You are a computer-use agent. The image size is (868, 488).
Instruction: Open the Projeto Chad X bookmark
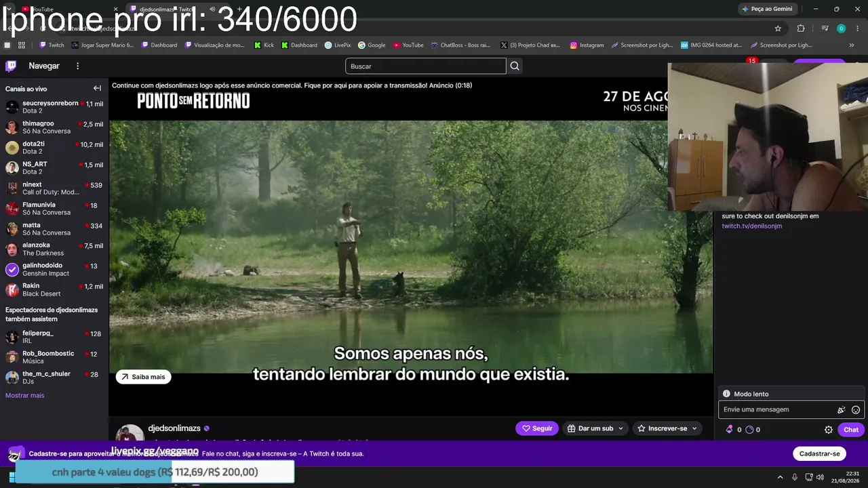pos(530,45)
